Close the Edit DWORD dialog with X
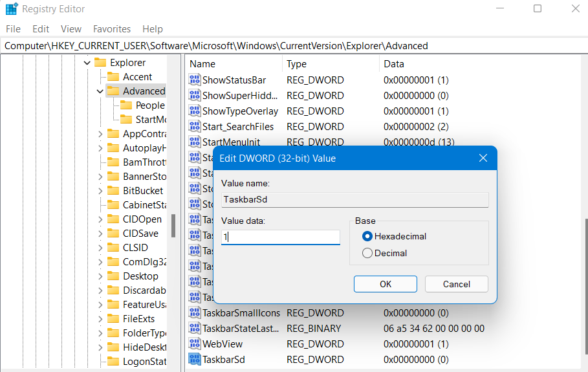The image size is (588, 372). coord(483,159)
